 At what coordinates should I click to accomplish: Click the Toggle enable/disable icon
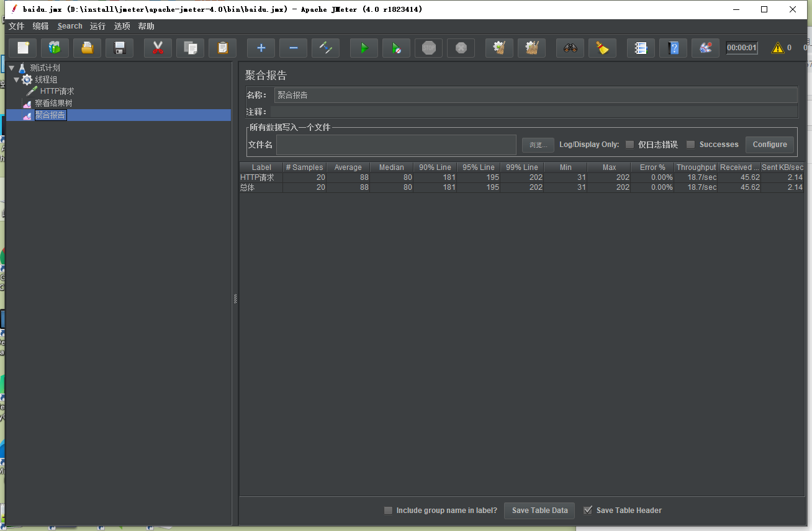click(x=326, y=48)
